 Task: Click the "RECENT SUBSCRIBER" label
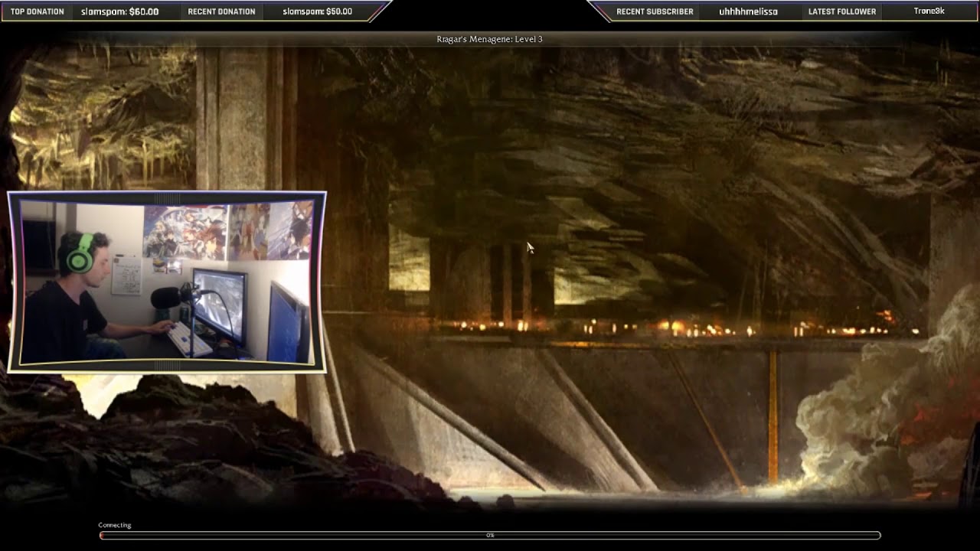655,11
